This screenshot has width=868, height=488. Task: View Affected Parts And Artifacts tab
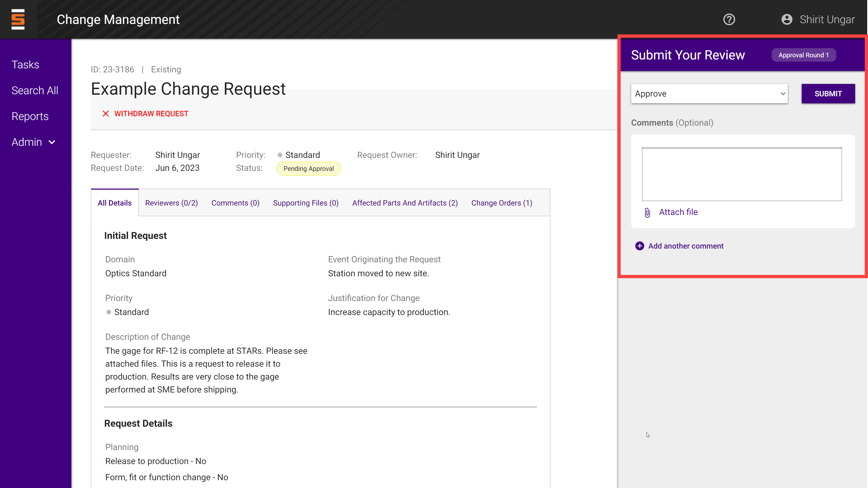click(405, 203)
